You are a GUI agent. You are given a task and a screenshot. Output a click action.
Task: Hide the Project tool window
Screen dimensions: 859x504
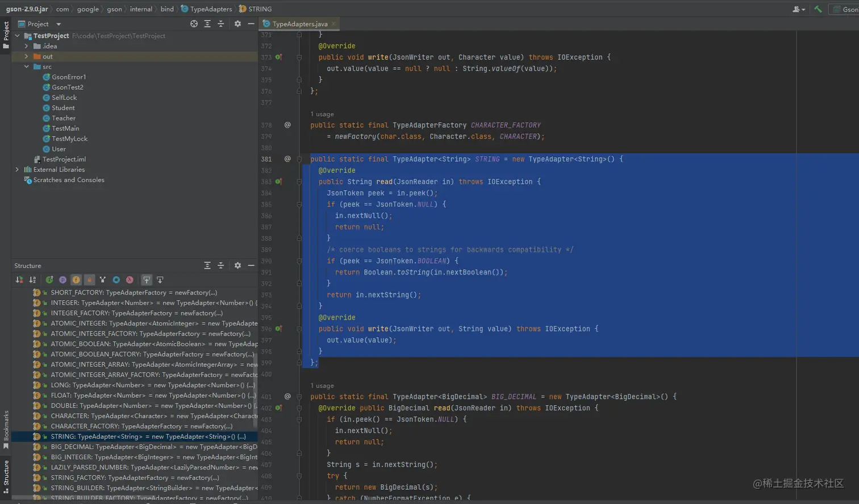click(251, 24)
